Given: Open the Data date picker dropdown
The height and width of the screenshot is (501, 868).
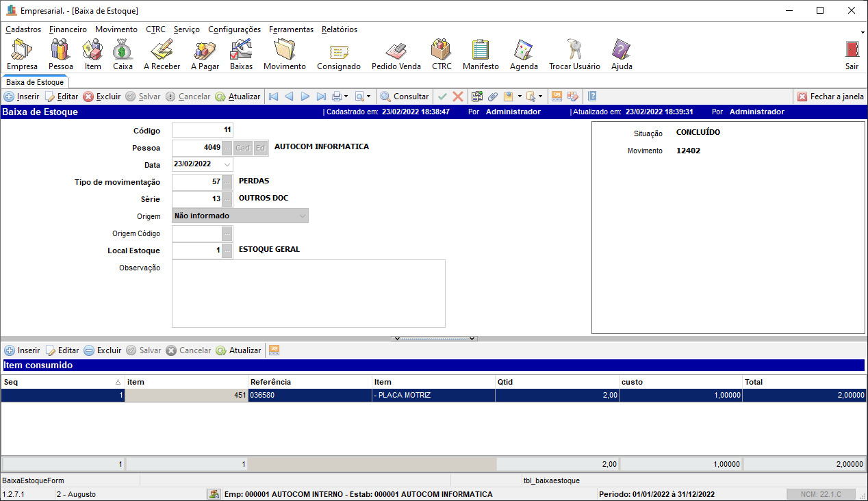Looking at the screenshot, I should 227,164.
